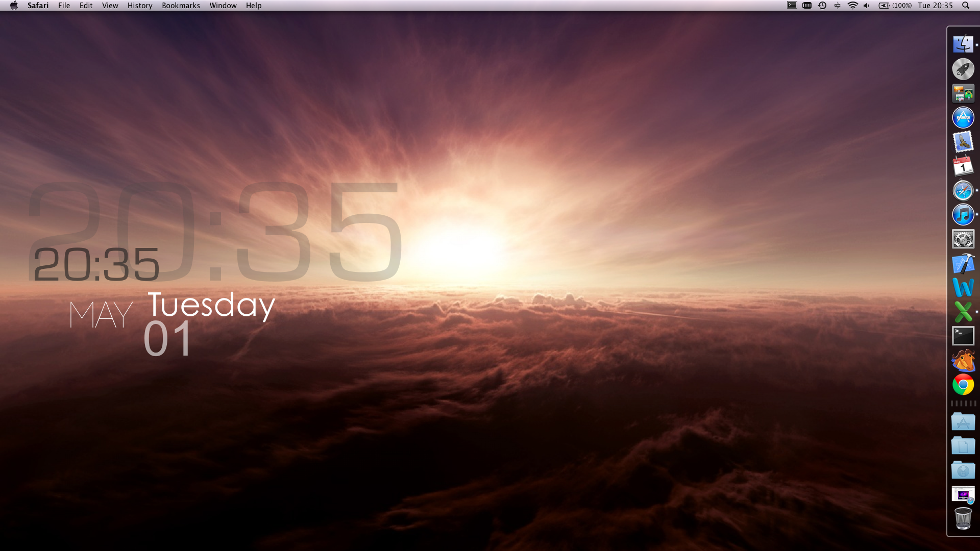
Task: Open the Wi-Fi status menu
Action: pos(853,6)
